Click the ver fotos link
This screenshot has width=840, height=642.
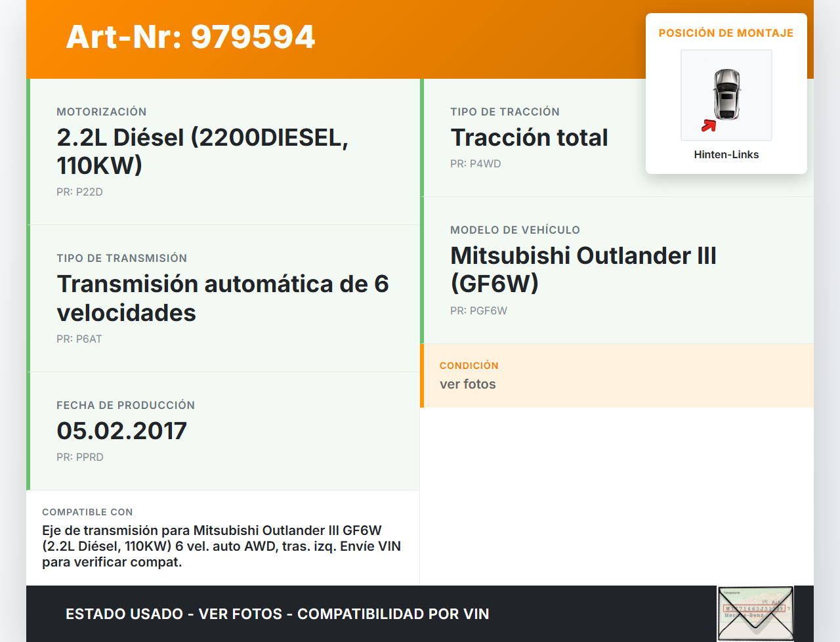click(467, 384)
